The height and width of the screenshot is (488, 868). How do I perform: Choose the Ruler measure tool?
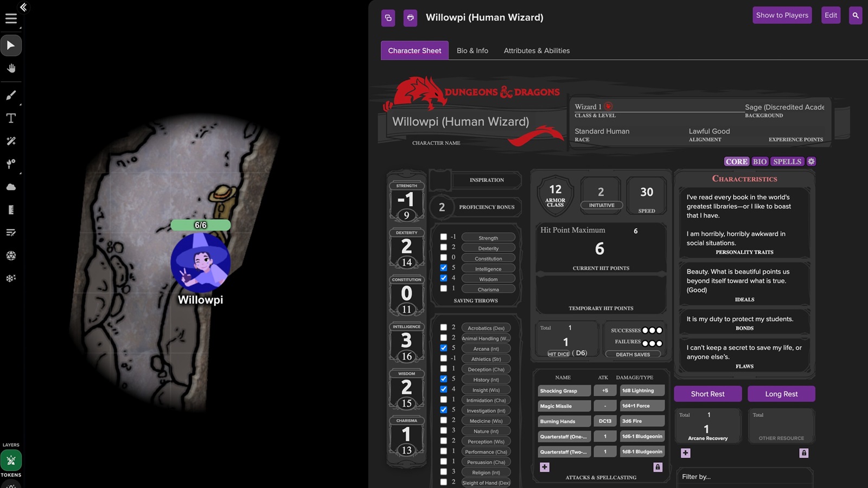(x=11, y=210)
